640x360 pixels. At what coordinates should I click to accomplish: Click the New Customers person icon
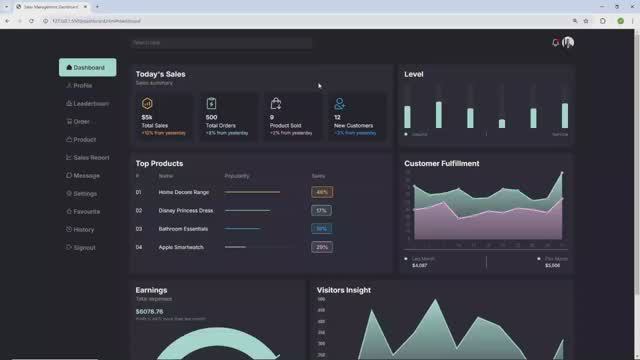coord(339,103)
